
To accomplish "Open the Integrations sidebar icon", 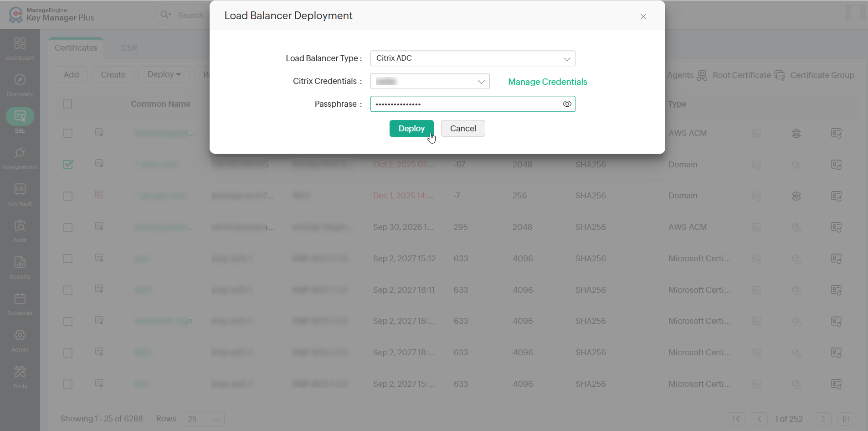I will 20,153.
